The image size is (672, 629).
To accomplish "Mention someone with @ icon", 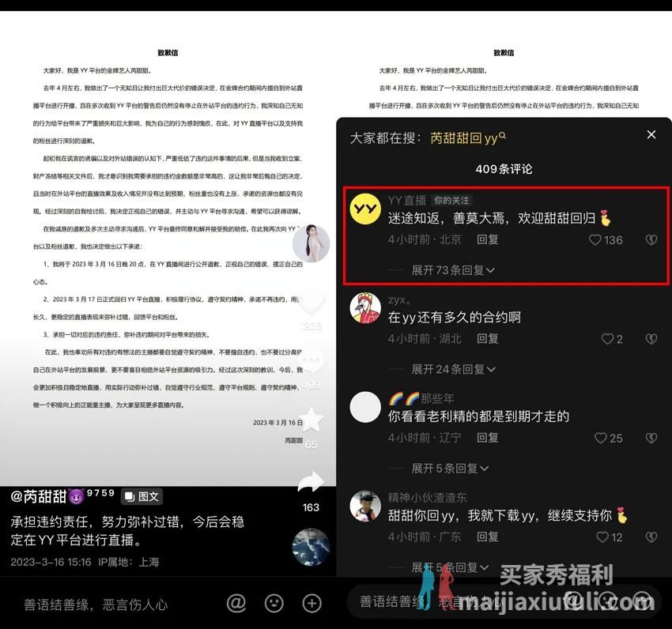I will 236,603.
